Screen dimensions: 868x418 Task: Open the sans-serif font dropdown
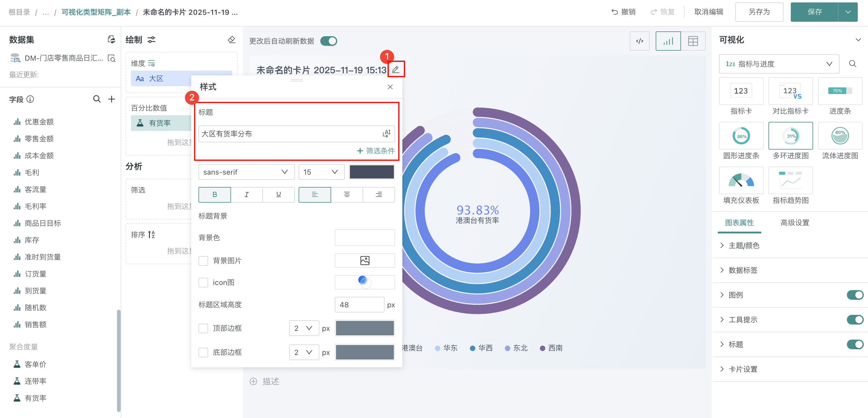click(x=246, y=172)
